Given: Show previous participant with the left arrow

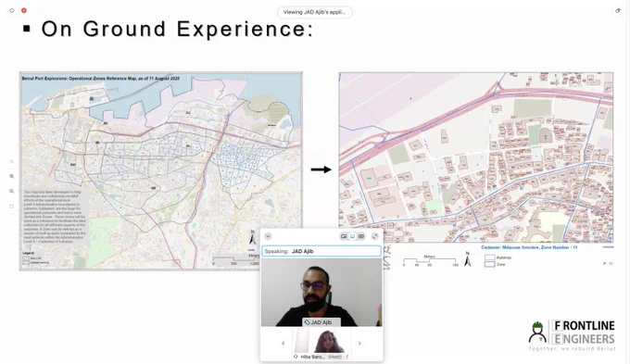Looking at the screenshot, I should tap(283, 343).
